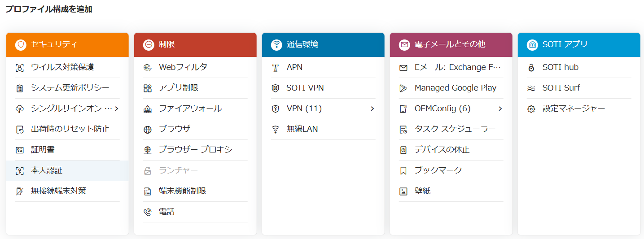The image size is (644, 239).
Task: Click the SOTI hub icon
Action: [531, 68]
